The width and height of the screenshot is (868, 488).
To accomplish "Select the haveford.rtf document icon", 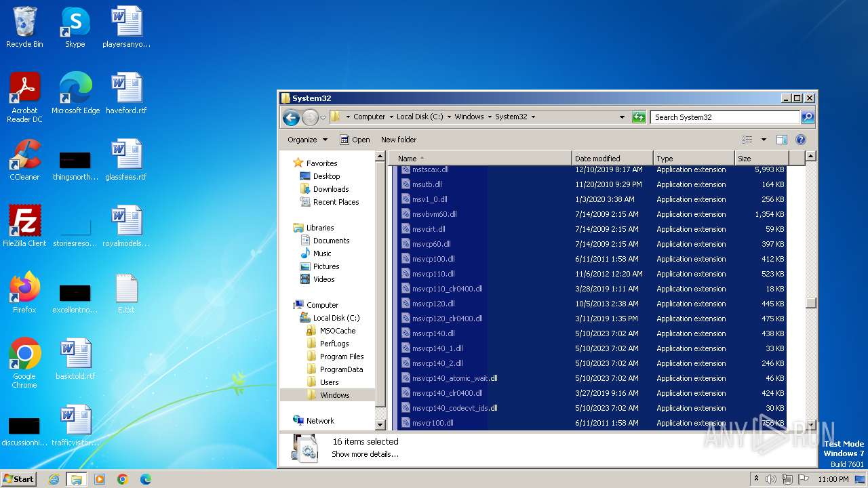I will pyautogui.click(x=126, y=94).
